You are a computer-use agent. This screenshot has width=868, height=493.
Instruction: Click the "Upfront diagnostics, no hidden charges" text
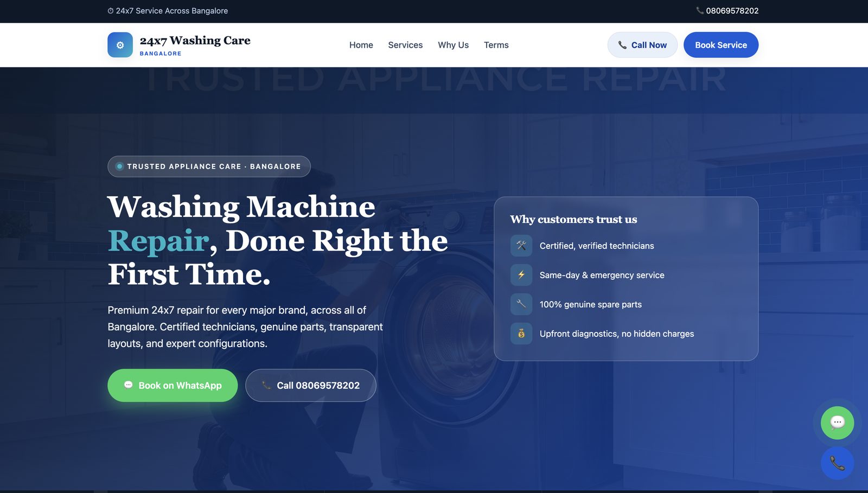[617, 334]
